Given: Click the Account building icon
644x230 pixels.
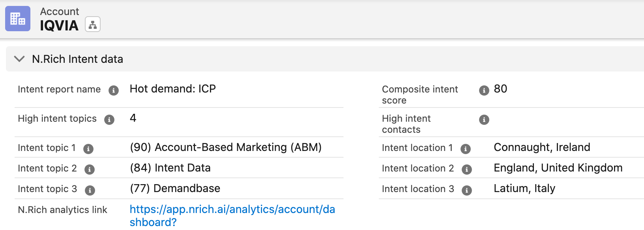Looking at the screenshot, I should (x=18, y=19).
